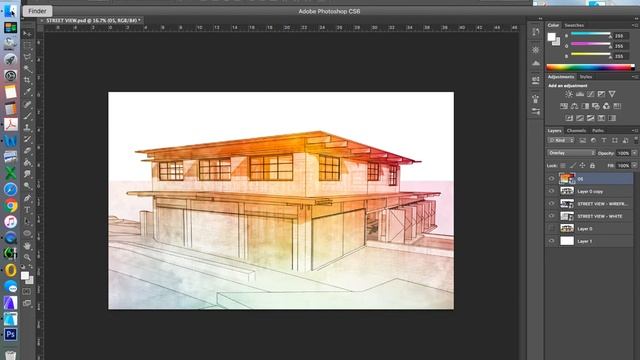Open the Kind layer filter dropdown

click(561, 140)
